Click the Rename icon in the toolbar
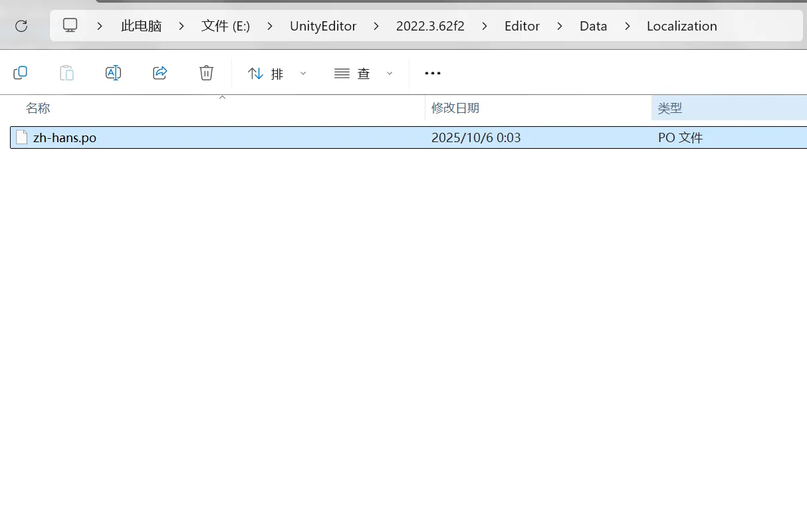Screen dimensions: 807x532 [114, 73]
